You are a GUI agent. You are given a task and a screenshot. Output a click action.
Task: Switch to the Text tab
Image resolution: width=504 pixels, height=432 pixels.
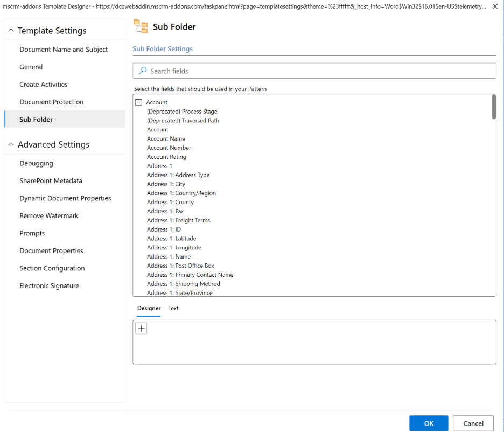(x=173, y=309)
